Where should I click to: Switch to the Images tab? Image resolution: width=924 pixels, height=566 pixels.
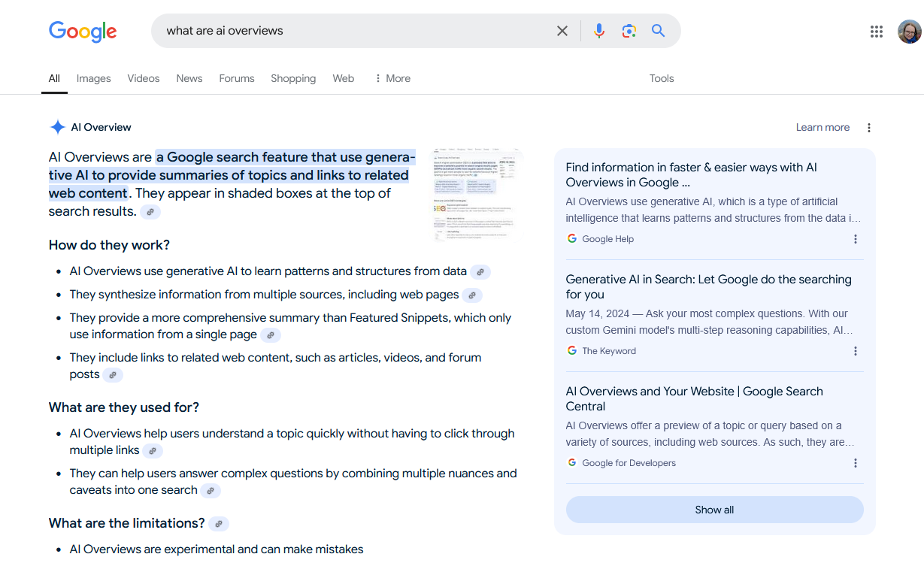(x=93, y=78)
